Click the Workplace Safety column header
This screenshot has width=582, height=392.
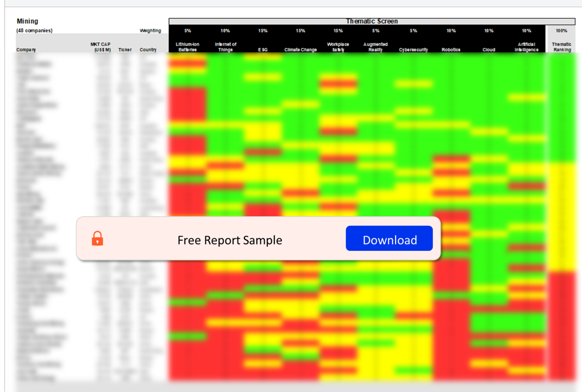[338, 47]
